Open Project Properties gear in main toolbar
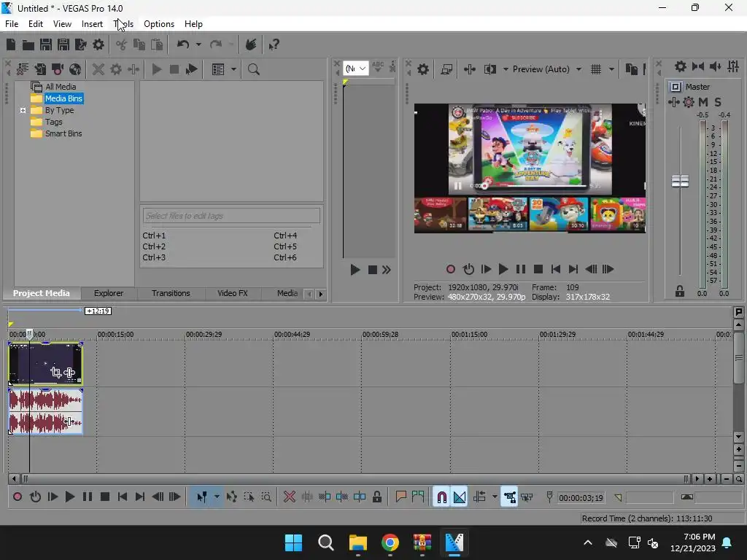Screen dimensions: 747x560 [98, 44]
